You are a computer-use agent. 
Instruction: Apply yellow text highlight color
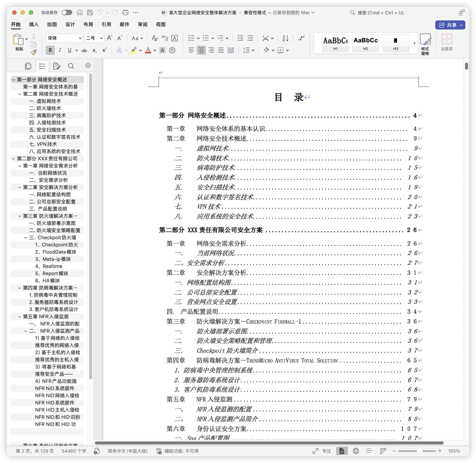pos(134,50)
